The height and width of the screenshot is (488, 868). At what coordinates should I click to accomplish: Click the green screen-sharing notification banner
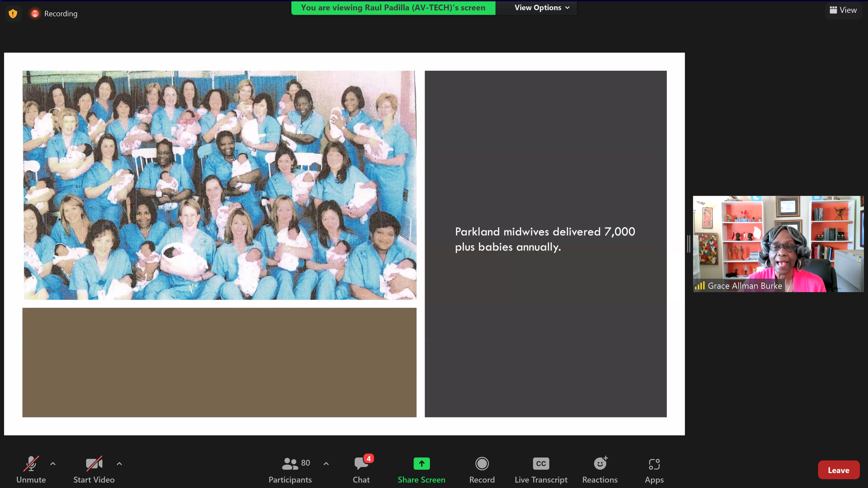click(x=393, y=8)
